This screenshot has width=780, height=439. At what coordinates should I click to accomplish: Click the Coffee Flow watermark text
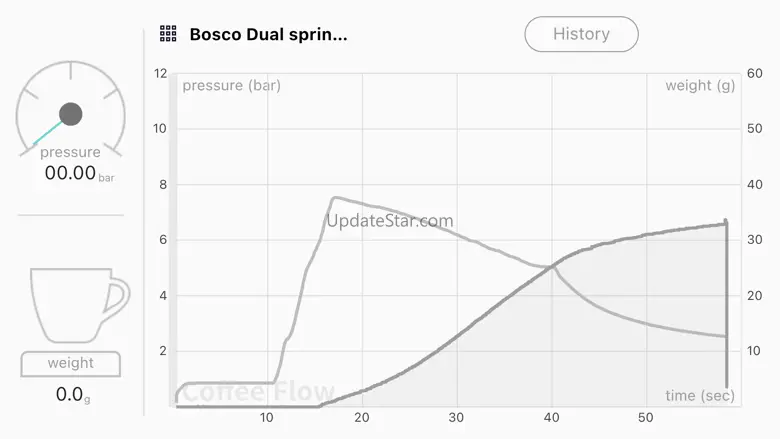258,392
